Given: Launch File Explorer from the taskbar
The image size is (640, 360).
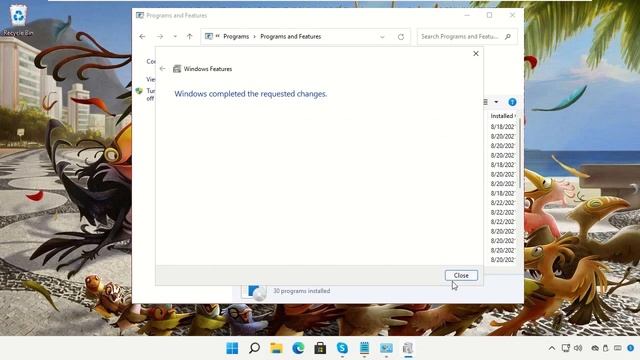Looking at the screenshot, I should click(276, 348).
